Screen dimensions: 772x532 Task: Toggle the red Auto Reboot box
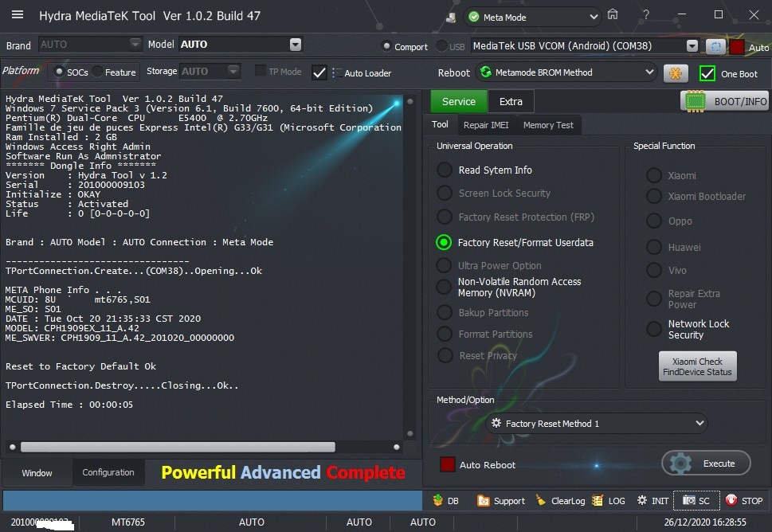coord(448,464)
